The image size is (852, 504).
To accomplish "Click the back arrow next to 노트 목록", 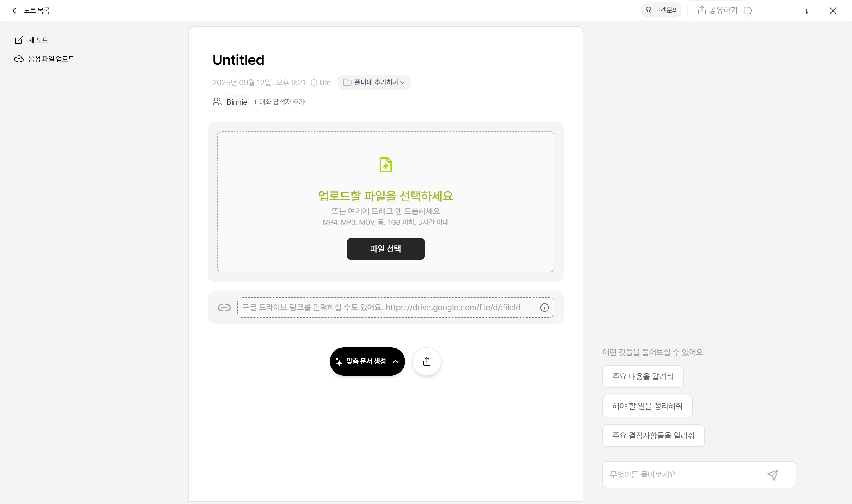I will pos(14,11).
